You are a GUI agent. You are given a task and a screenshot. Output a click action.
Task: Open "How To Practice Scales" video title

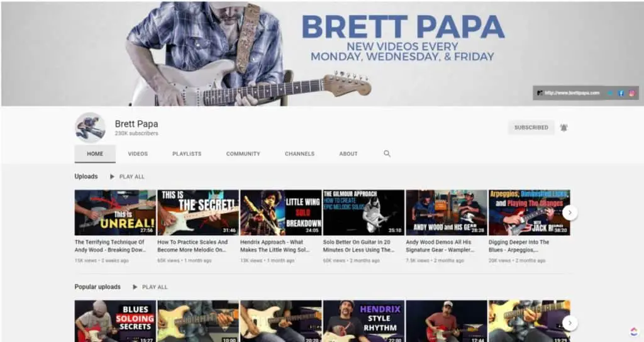coord(192,246)
